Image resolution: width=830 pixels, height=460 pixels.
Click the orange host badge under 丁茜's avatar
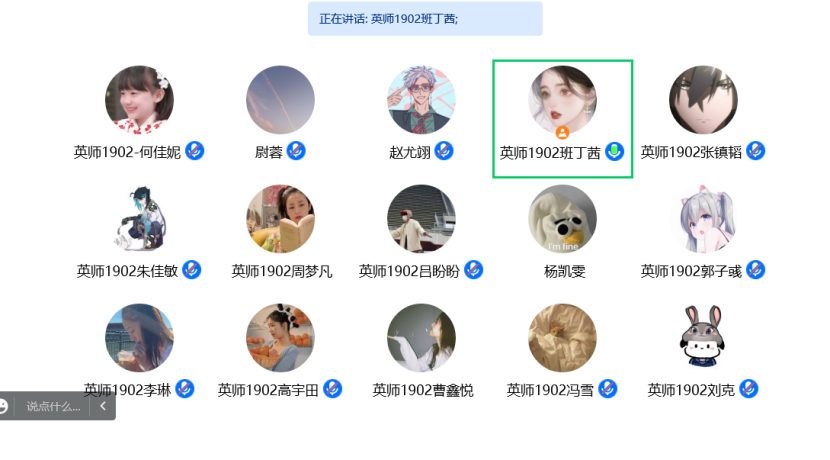562,133
